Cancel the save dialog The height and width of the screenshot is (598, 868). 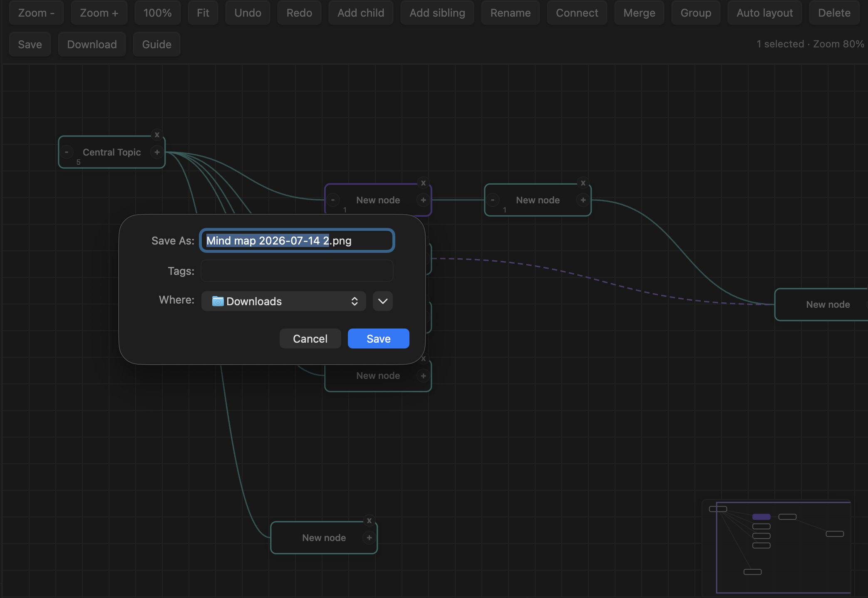[310, 339]
